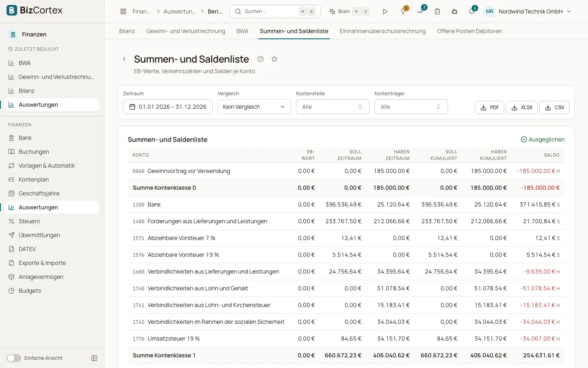Viewport: 588px width, 368px height.
Task: Open Bank in the sidebar
Action: pos(52,138)
